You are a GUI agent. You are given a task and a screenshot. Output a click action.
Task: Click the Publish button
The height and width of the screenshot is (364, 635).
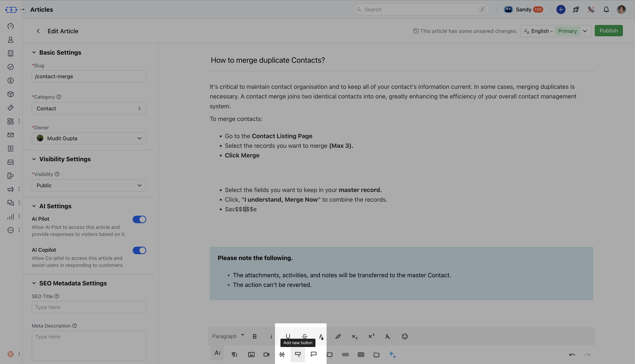pyautogui.click(x=608, y=31)
